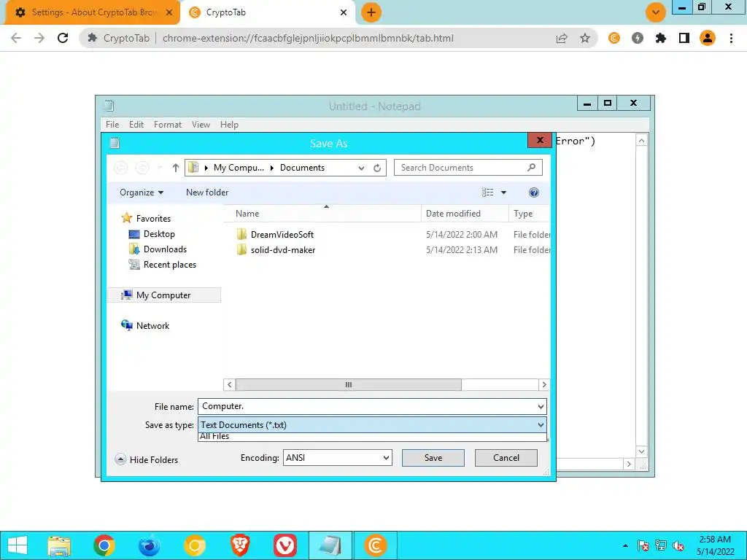
Task: Open Notepad Edit menu
Action: 136,124
